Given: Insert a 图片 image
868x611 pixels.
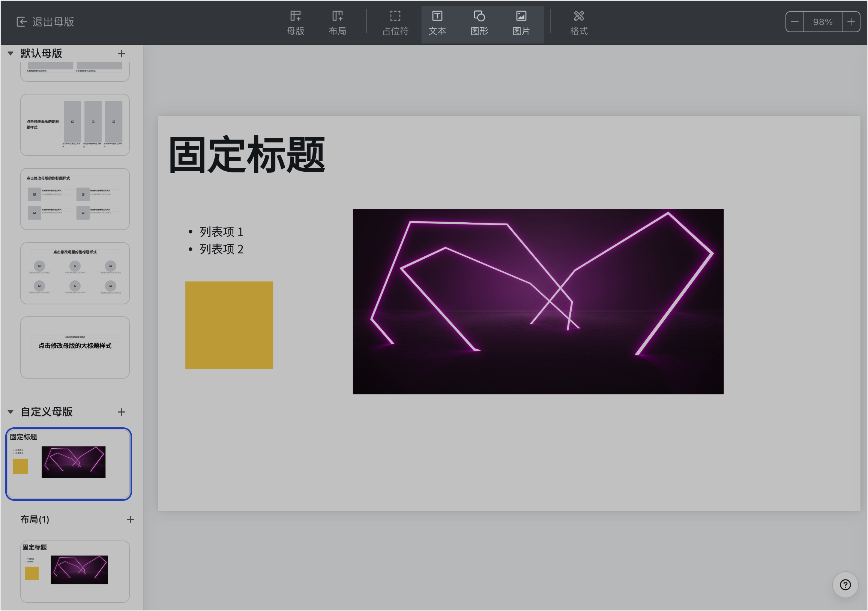Looking at the screenshot, I should coord(521,22).
